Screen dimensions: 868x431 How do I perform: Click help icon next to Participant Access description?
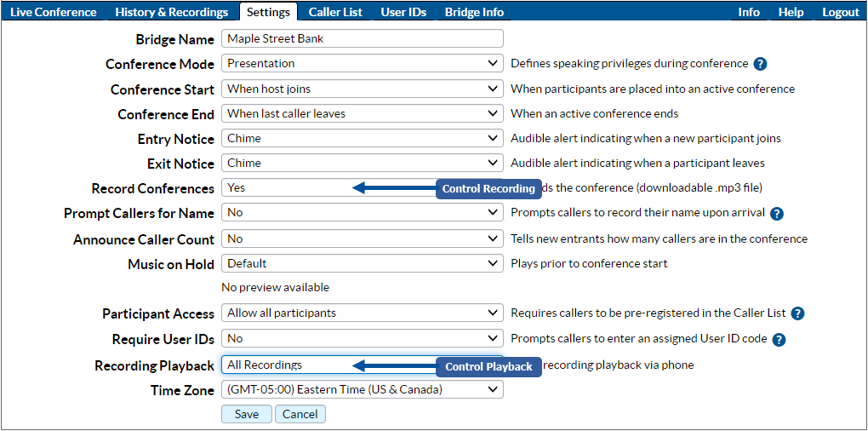797,313
